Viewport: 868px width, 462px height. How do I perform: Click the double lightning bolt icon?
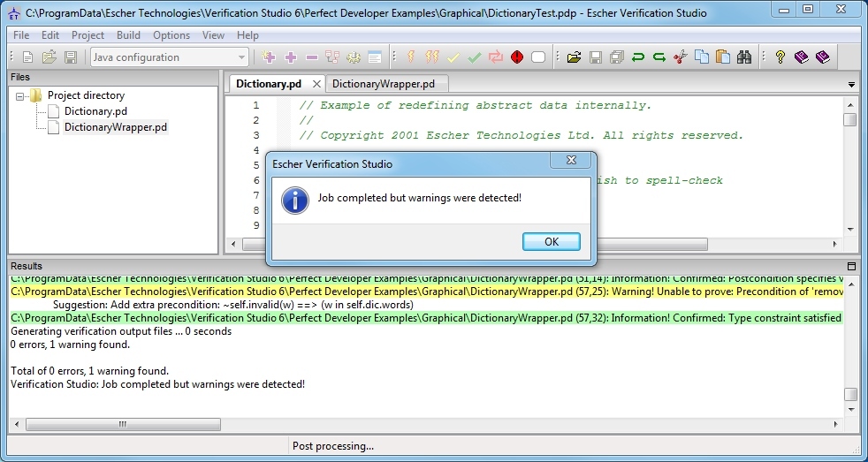[431, 57]
